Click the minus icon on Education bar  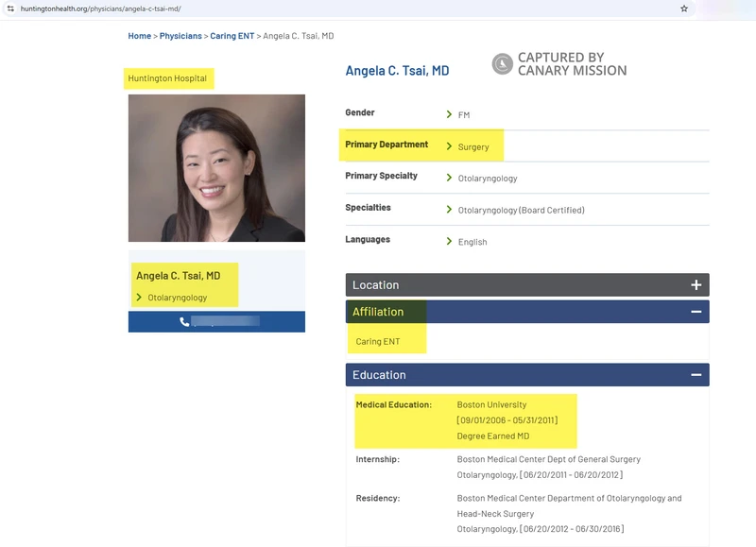click(x=696, y=375)
